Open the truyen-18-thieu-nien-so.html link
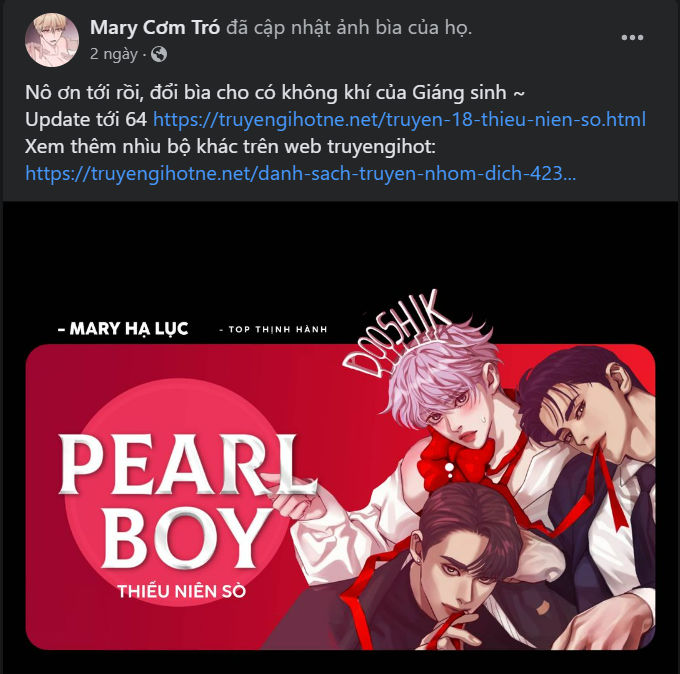The height and width of the screenshot is (674, 680). (x=399, y=119)
